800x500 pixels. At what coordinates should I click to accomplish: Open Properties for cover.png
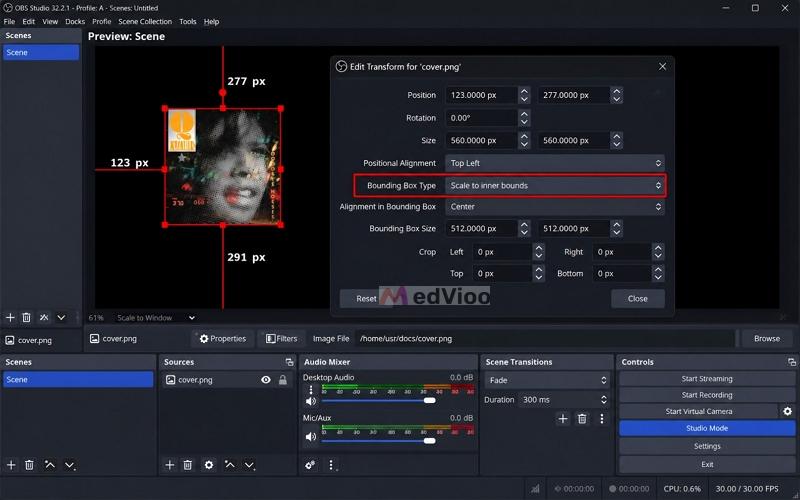click(x=222, y=339)
